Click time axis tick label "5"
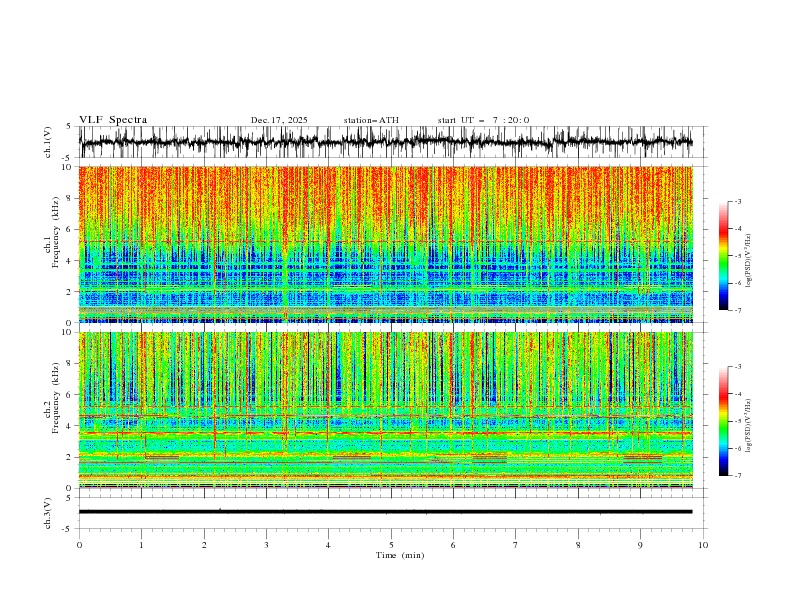 click(391, 545)
